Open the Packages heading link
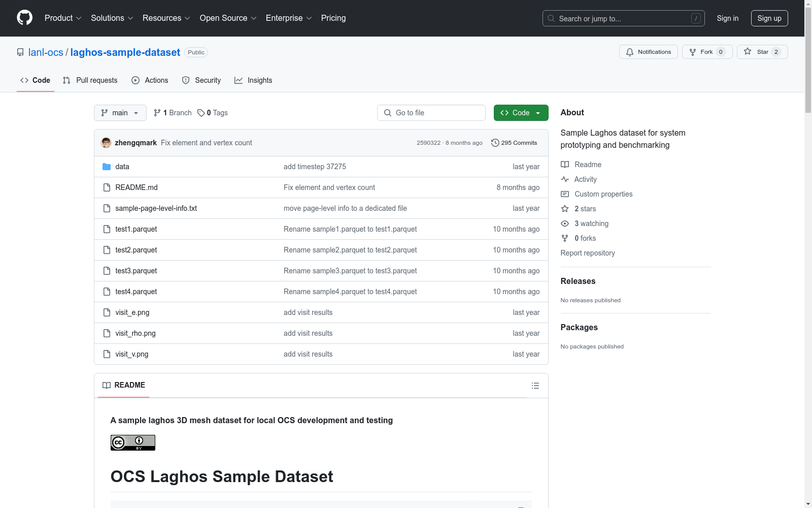This screenshot has height=508, width=812. pos(579,328)
